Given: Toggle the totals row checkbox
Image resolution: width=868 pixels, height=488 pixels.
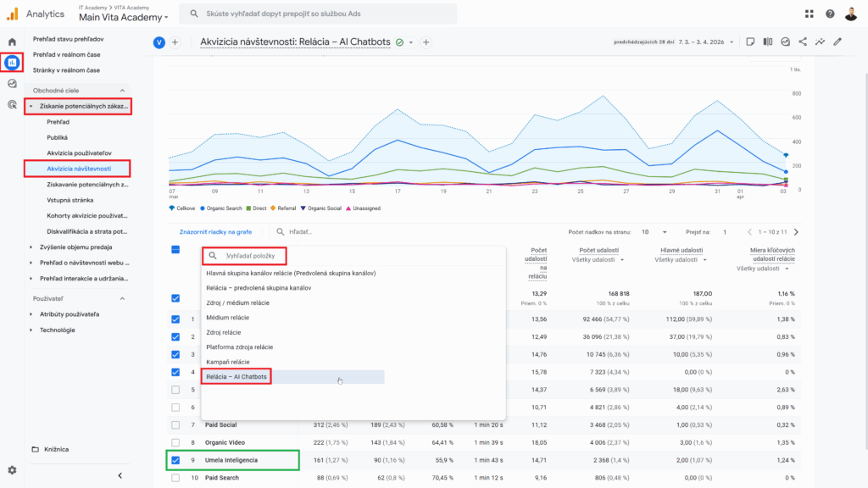Looking at the screenshot, I should click(175, 298).
